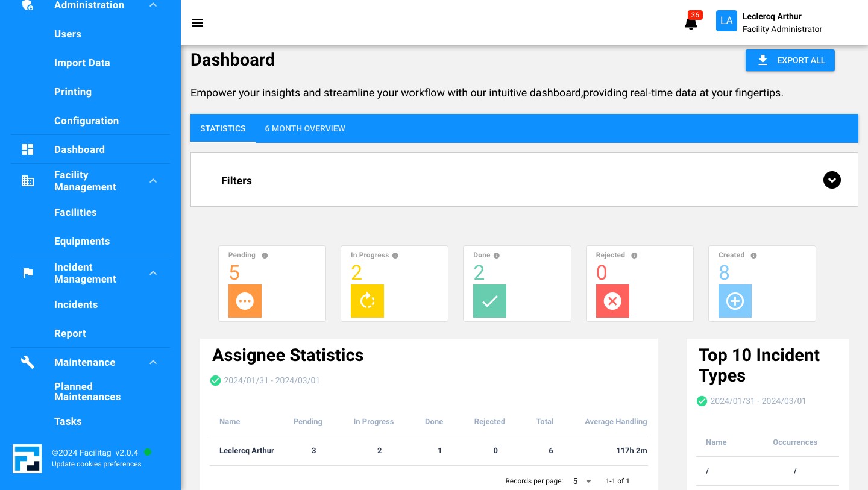Click the Created count of 8
Screen dimensions: 868x490
(x=725, y=273)
